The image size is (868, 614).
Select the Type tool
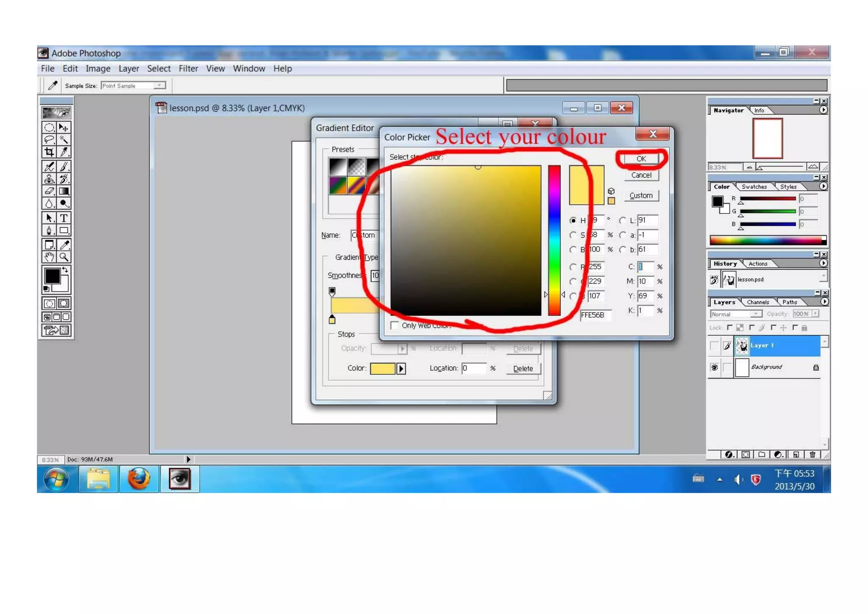coord(64,218)
